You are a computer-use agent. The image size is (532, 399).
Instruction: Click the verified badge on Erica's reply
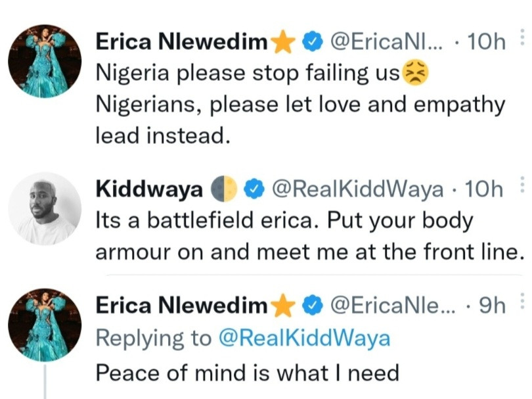[311, 306]
